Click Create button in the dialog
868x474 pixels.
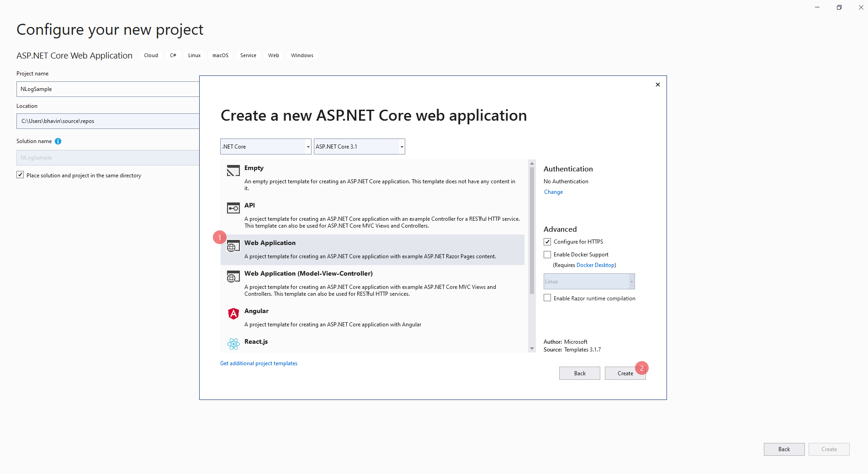click(x=625, y=373)
